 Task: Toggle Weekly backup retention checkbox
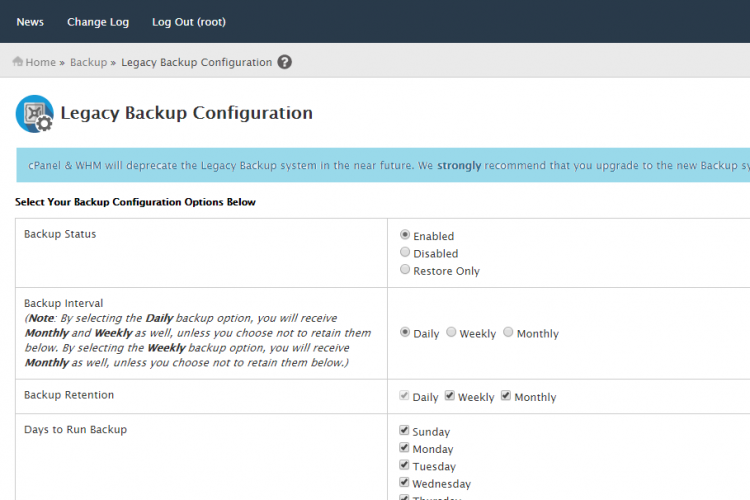(x=450, y=395)
